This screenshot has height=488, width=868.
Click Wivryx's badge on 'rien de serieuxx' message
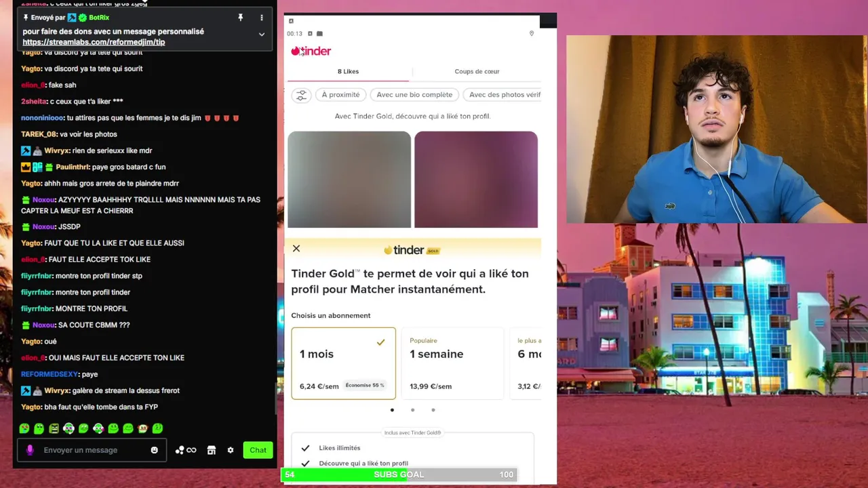(26, 150)
